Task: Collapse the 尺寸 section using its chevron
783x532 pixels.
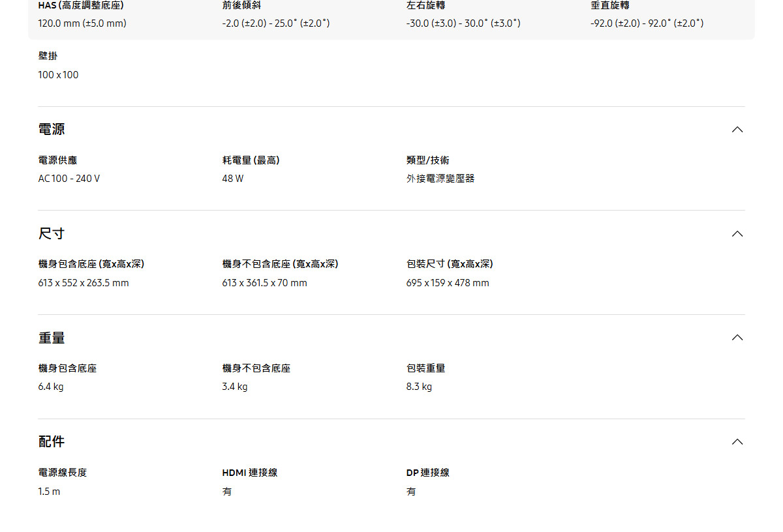Action: [737, 233]
